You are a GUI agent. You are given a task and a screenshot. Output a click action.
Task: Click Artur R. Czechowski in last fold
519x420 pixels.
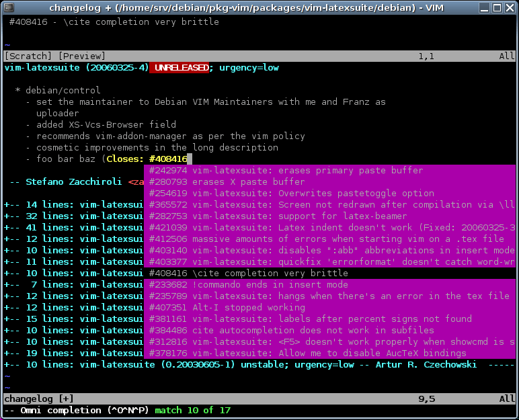coord(426,364)
